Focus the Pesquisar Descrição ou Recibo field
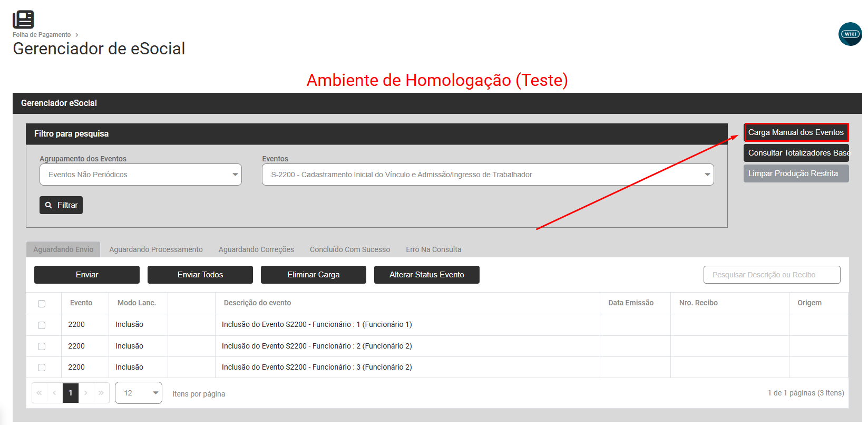868x425 pixels. pyautogui.click(x=772, y=275)
